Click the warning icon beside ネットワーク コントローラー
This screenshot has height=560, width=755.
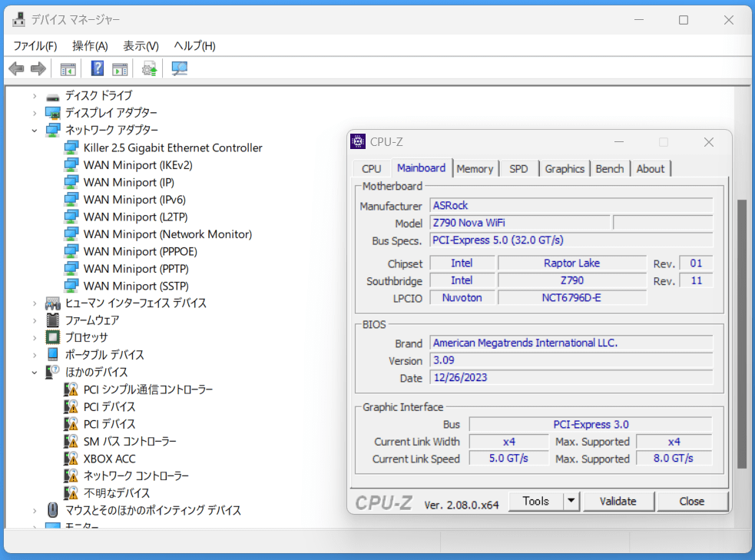click(x=71, y=476)
